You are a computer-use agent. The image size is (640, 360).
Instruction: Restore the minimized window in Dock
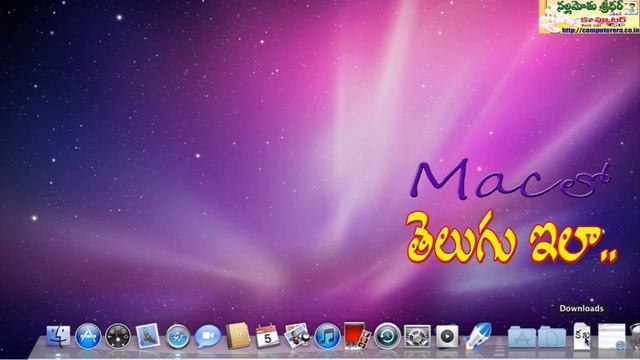(x=611, y=337)
